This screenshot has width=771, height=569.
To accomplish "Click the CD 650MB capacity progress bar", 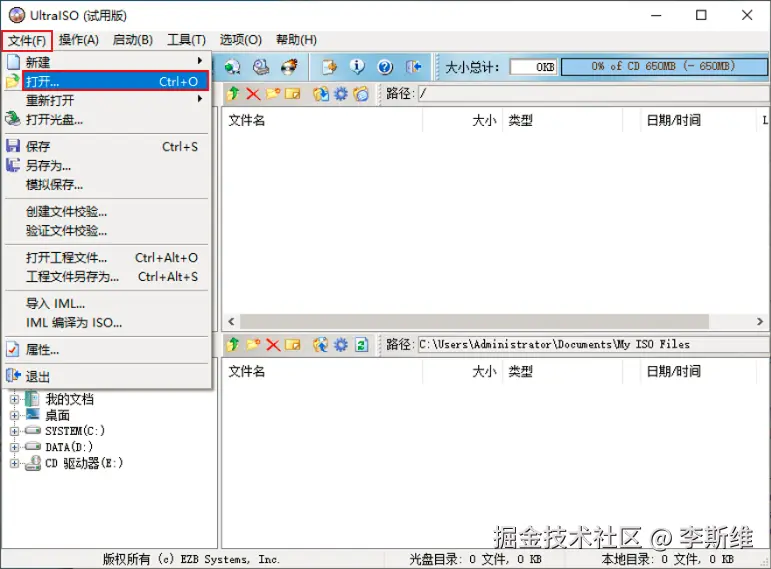I will 664,67.
